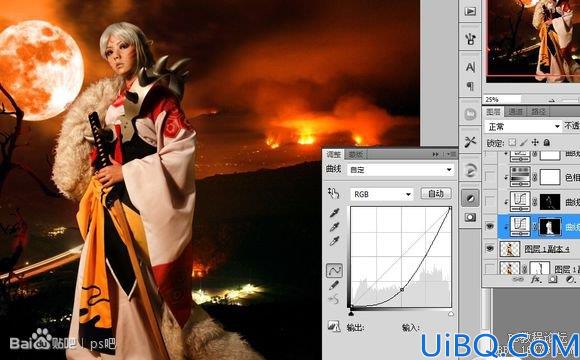This screenshot has width=580, height=360.
Task: Click the white input slider under curve
Action: pos(451,314)
